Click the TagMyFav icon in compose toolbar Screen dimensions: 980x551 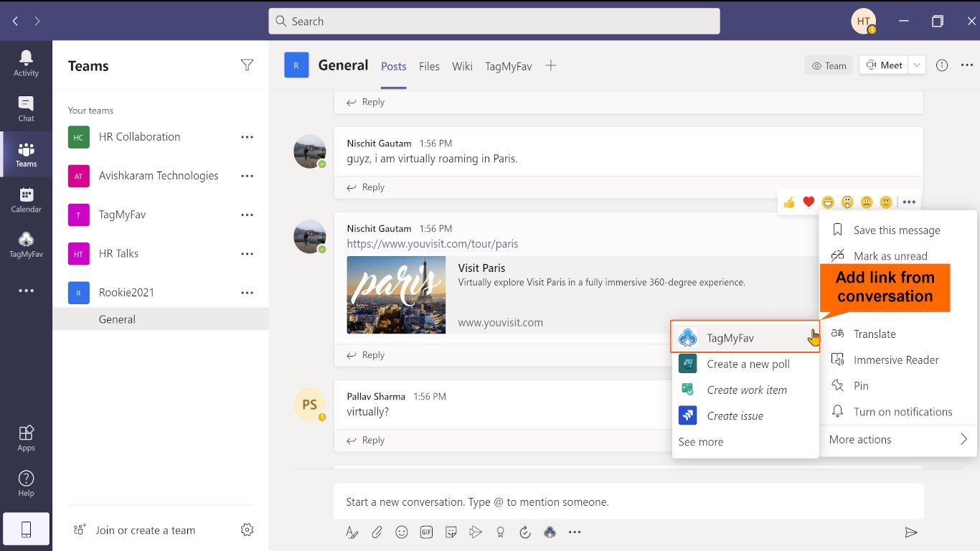point(550,532)
